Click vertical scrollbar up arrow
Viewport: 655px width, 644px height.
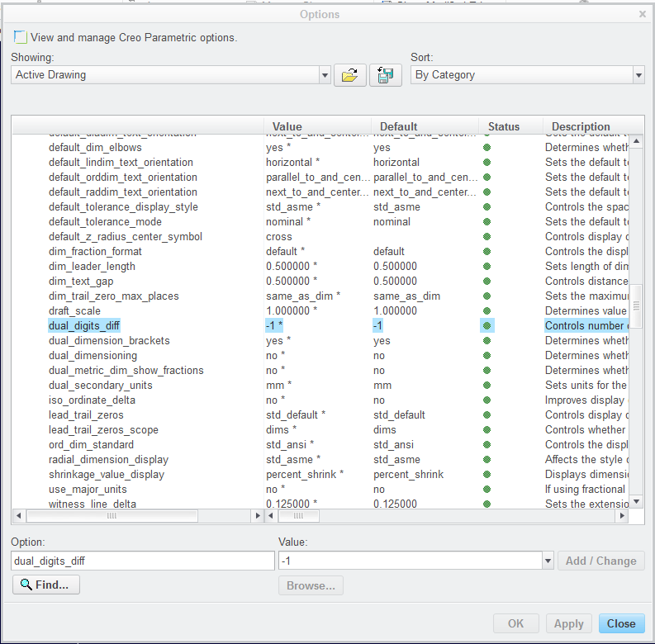[x=636, y=141]
